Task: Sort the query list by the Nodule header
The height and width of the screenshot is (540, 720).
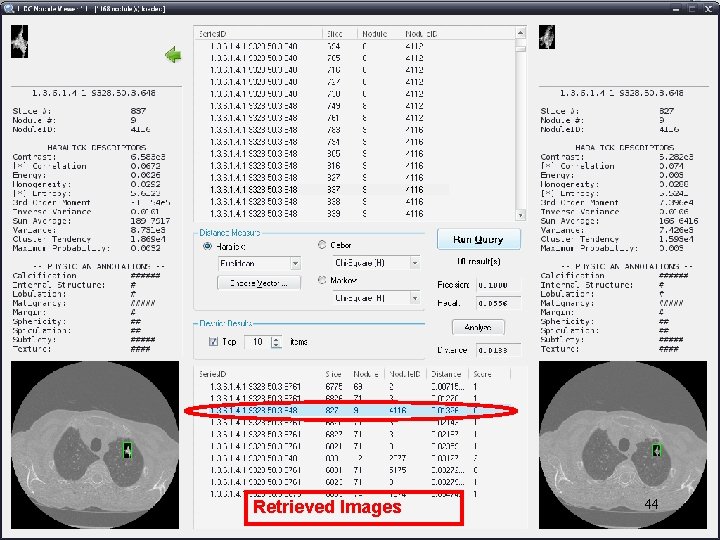Action: (380, 34)
